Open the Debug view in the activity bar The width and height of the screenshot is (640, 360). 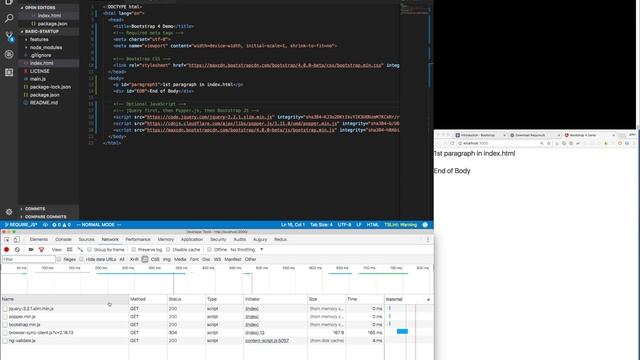tap(9, 54)
